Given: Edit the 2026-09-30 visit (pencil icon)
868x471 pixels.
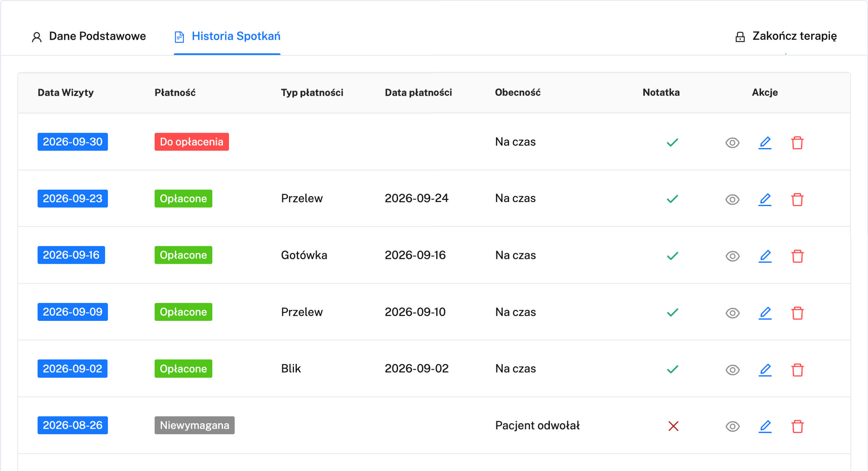Looking at the screenshot, I should tap(765, 143).
